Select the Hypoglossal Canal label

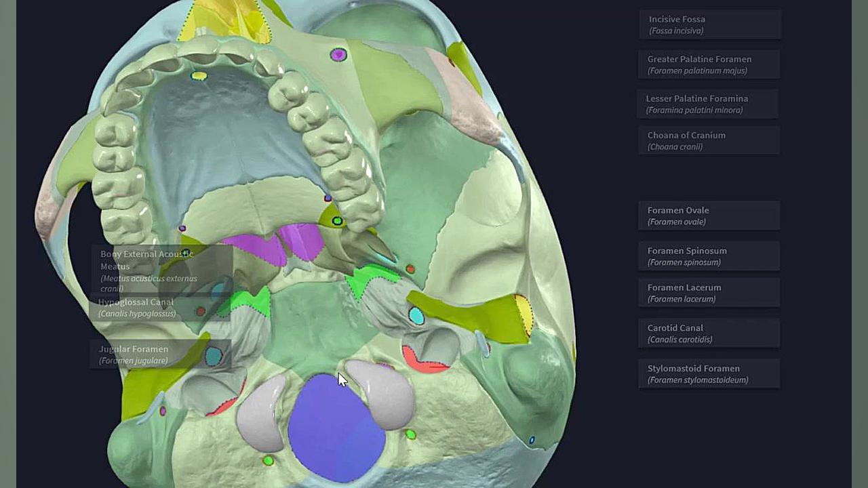[160, 308]
